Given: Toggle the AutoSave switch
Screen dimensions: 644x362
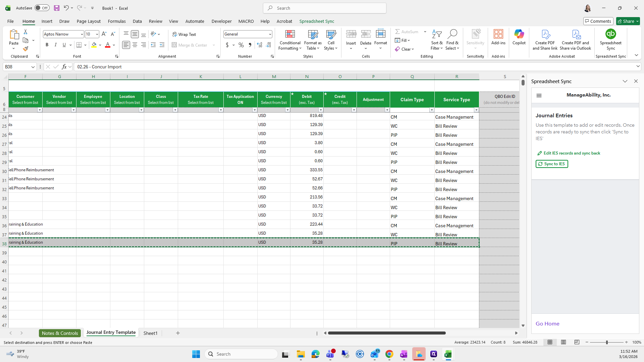Looking at the screenshot, I should coord(42,8).
